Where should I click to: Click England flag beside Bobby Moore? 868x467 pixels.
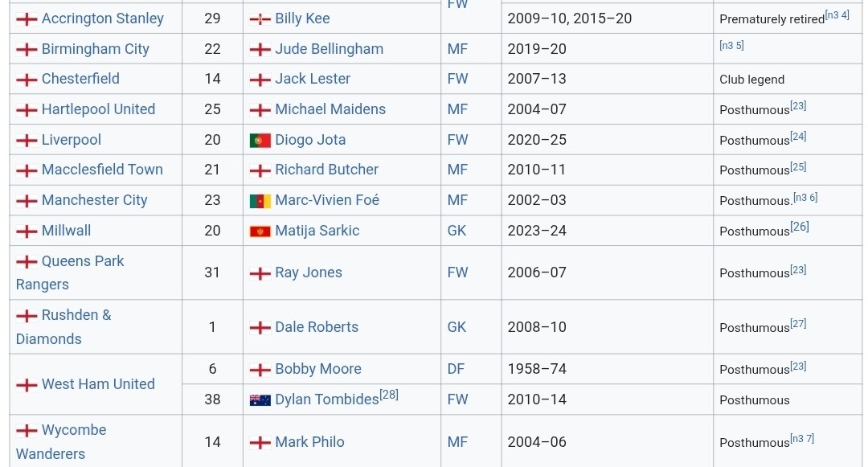[260, 370]
